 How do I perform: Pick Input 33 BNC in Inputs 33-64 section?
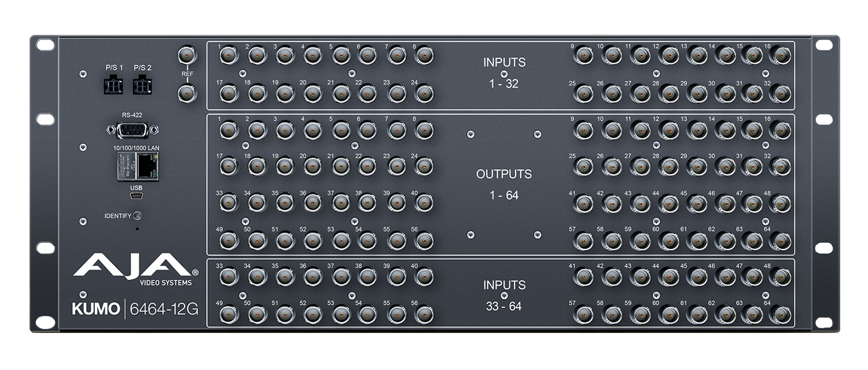coord(229,277)
